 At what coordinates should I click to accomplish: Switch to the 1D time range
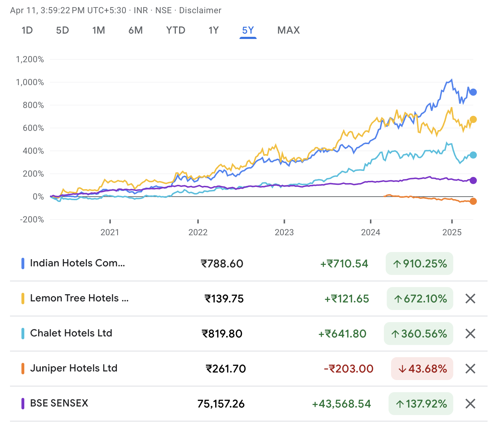click(x=27, y=30)
